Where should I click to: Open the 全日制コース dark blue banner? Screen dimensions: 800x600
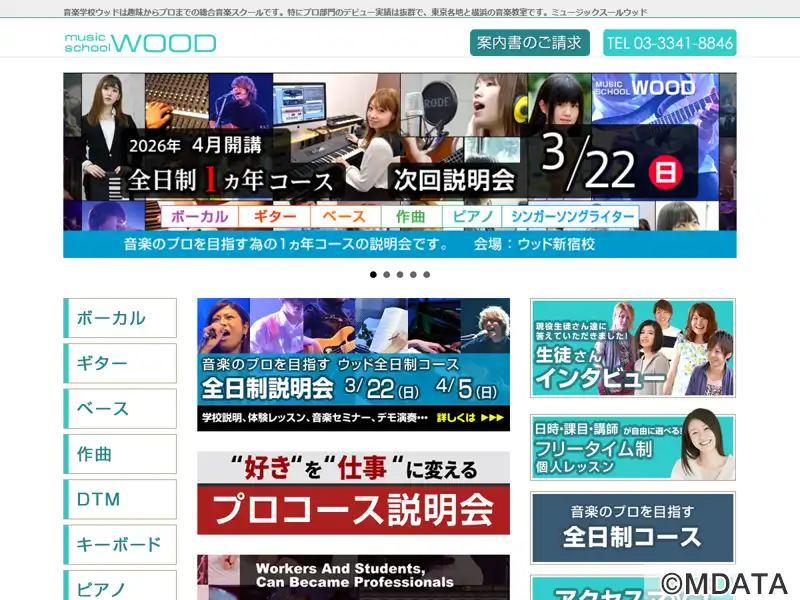633,528
